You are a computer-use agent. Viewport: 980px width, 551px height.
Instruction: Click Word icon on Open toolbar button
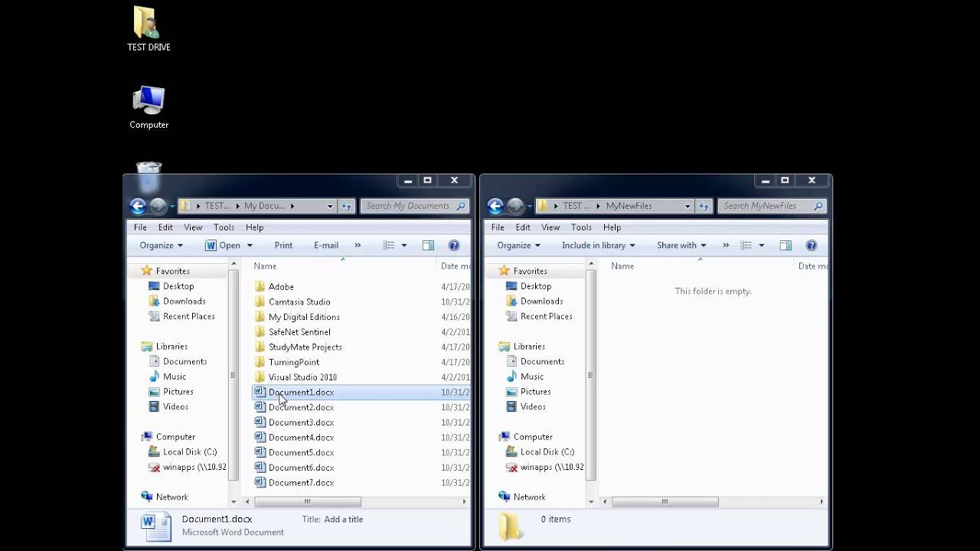(211, 246)
